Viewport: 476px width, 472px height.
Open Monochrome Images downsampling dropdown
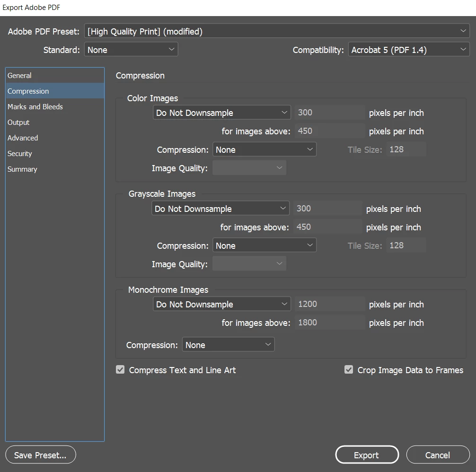pyautogui.click(x=221, y=304)
